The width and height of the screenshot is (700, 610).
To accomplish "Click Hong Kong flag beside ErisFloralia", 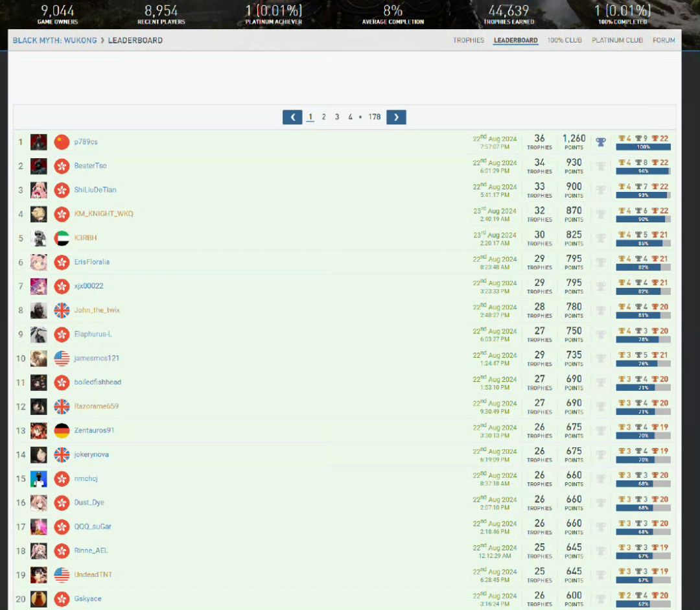I will point(62,262).
